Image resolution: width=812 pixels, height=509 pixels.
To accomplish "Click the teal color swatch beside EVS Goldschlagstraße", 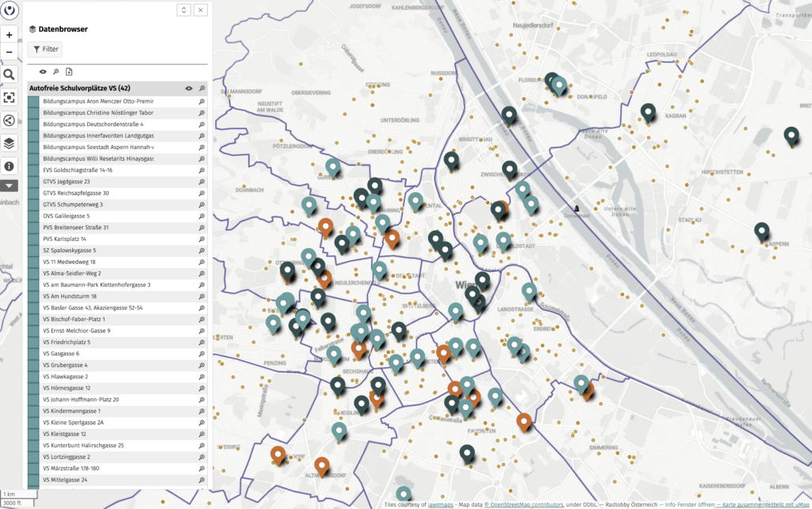I will [33, 170].
